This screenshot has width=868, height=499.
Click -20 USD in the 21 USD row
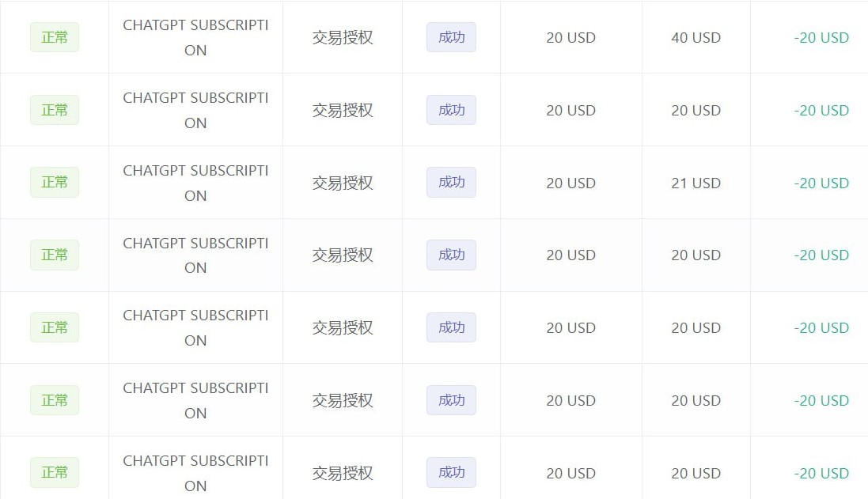(x=821, y=183)
